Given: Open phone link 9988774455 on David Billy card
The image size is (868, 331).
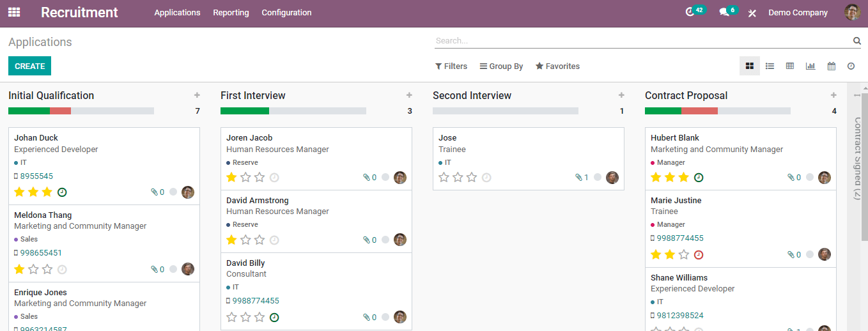Looking at the screenshot, I should [256, 301].
